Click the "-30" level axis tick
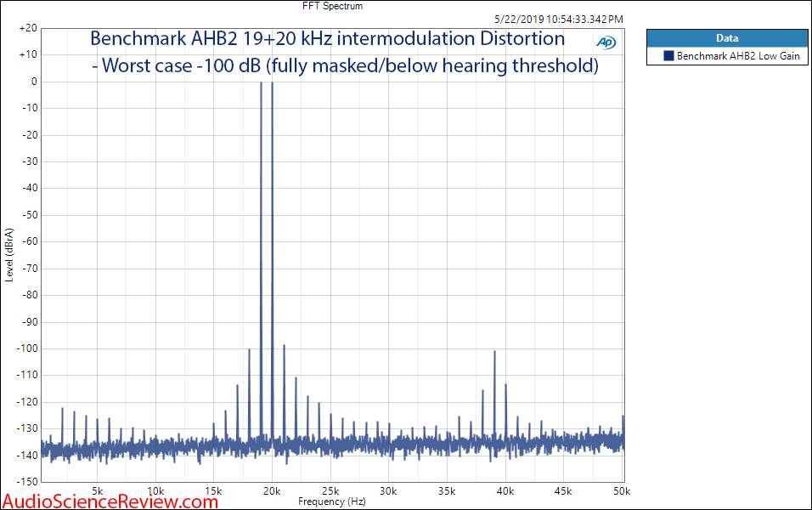Image resolution: width=812 pixels, height=510 pixels. click(30, 161)
